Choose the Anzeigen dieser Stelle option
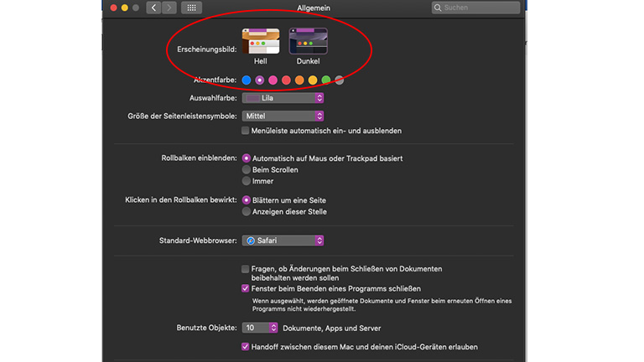Image resolution: width=644 pixels, height=362 pixels. pyautogui.click(x=246, y=212)
